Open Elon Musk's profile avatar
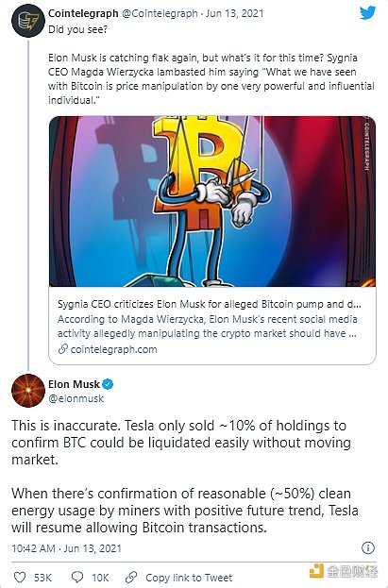This screenshot has height=588, width=388. tap(28, 391)
